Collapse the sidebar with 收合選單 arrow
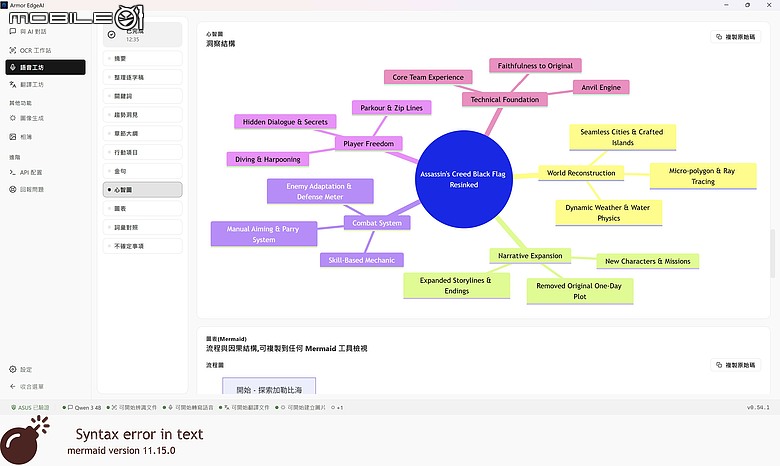The image size is (780, 466). pyautogui.click(x=13, y=386)
